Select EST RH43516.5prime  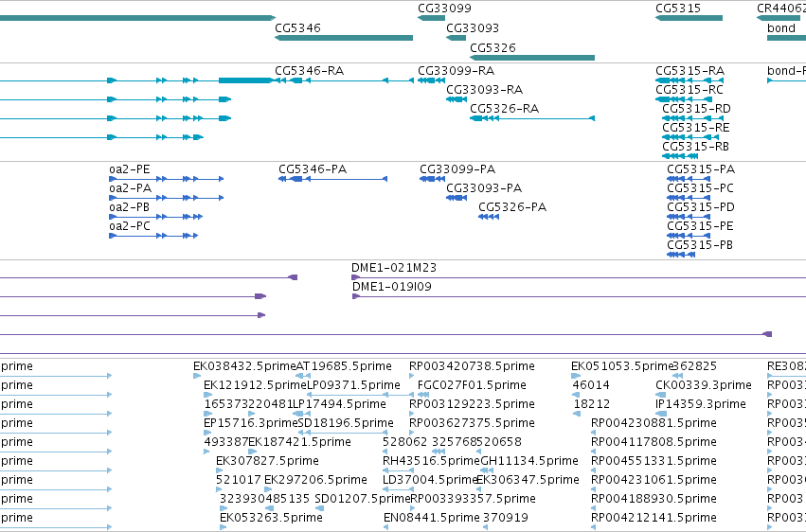399,470
